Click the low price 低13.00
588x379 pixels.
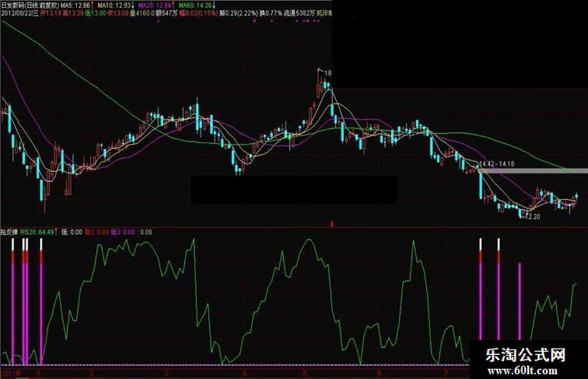(x=96, y=14)
